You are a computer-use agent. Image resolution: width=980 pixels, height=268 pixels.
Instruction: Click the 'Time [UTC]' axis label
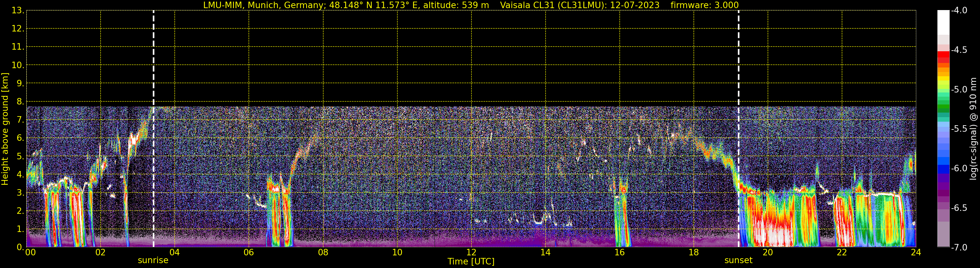click(471, 262)
